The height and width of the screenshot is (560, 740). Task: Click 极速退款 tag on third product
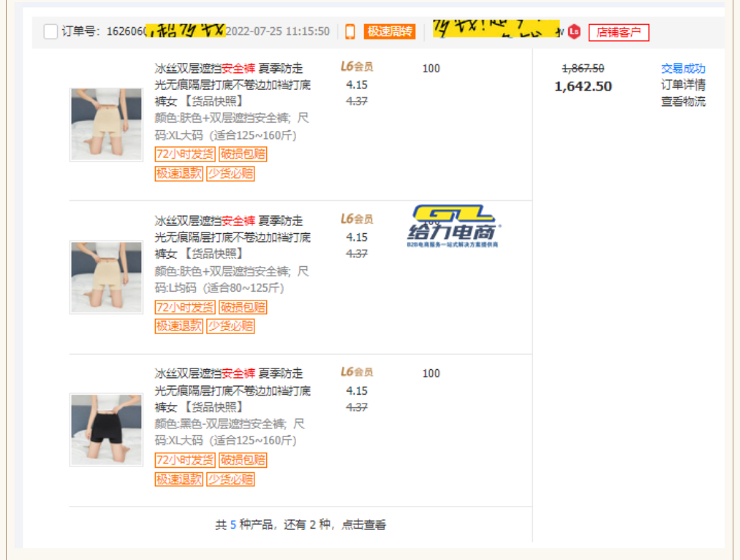[x=178, y=480]
